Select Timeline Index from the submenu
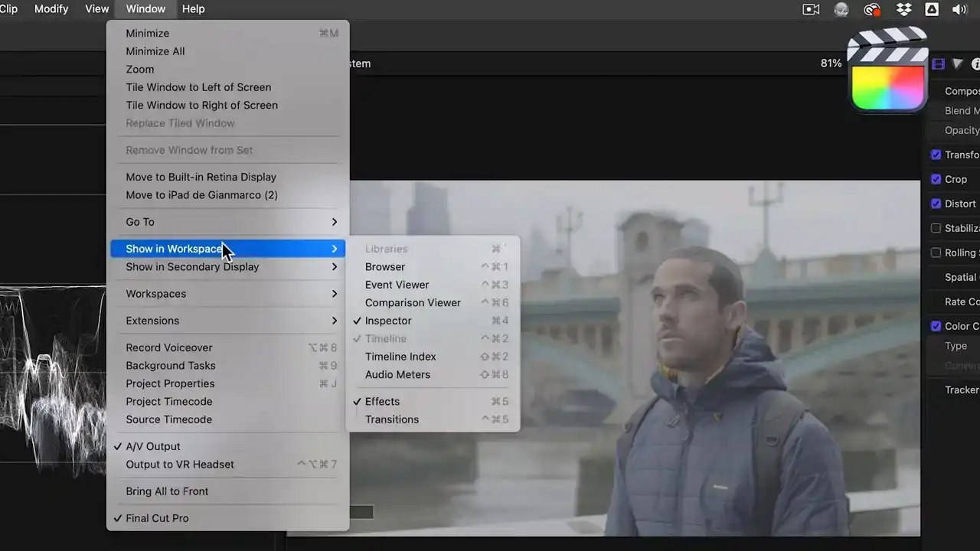The height and width of the screenshot is (551, 980). [400, 357]
